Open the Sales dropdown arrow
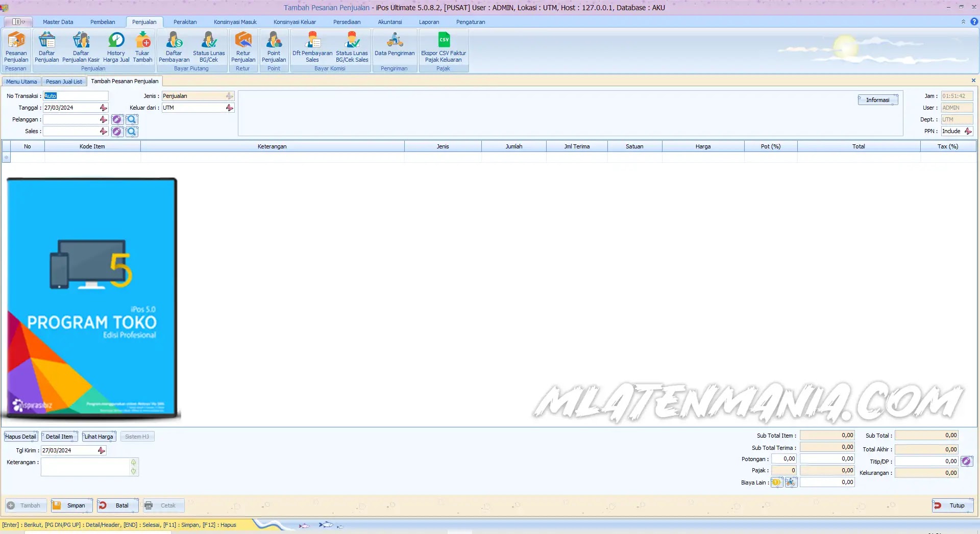 [x=104, y=131]
